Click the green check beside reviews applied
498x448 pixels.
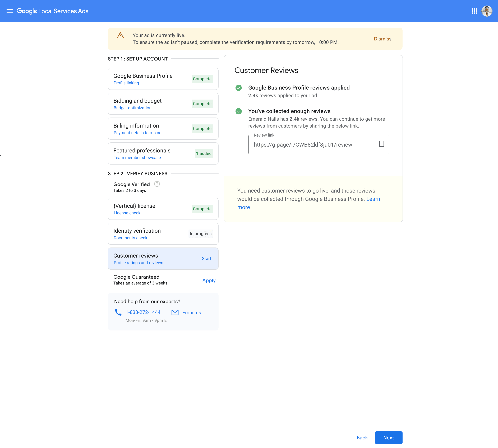pos(238,88)
